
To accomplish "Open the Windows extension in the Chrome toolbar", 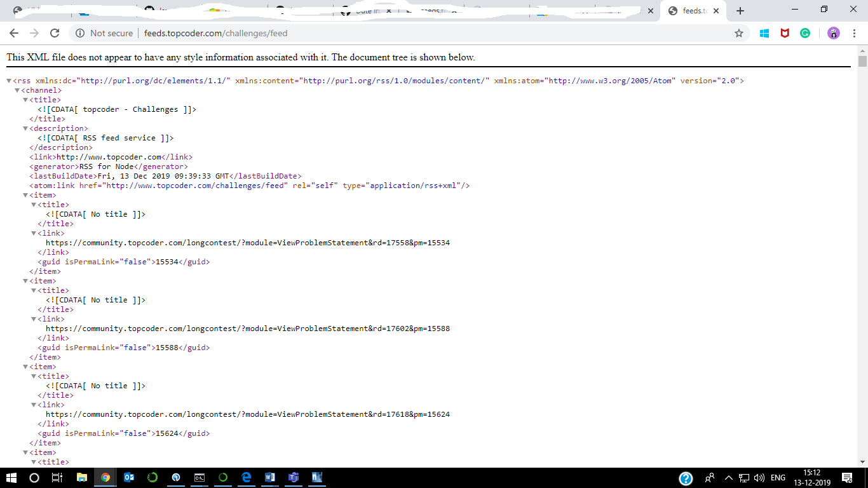I will (764, 33).
